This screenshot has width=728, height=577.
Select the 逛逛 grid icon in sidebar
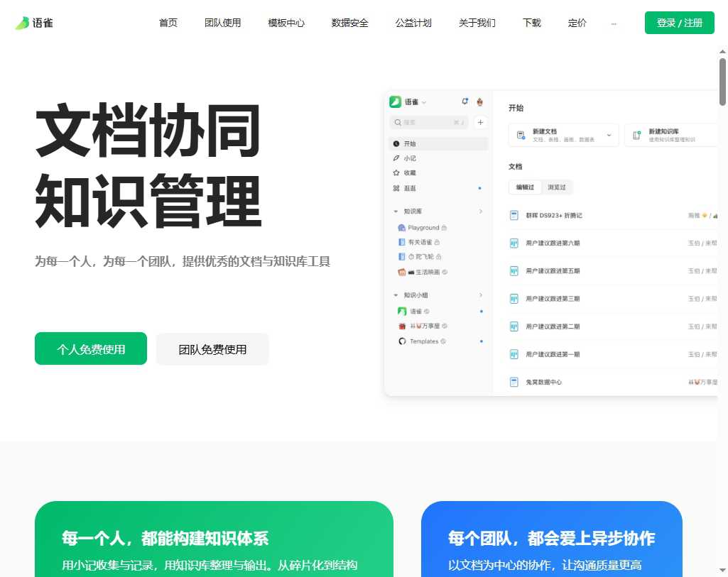tap(396, 188)
